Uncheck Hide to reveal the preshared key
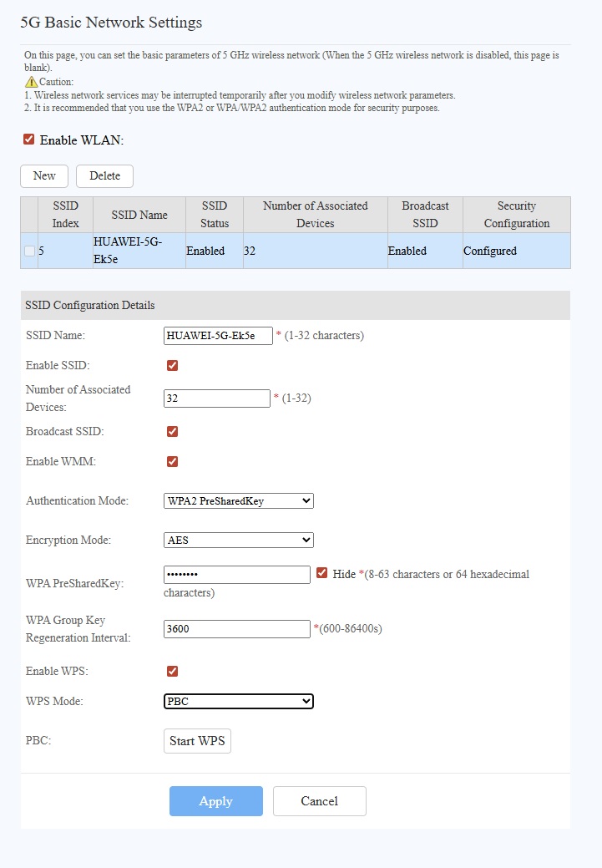This screenshot has width=602, height=868. [x=322, y=574]
